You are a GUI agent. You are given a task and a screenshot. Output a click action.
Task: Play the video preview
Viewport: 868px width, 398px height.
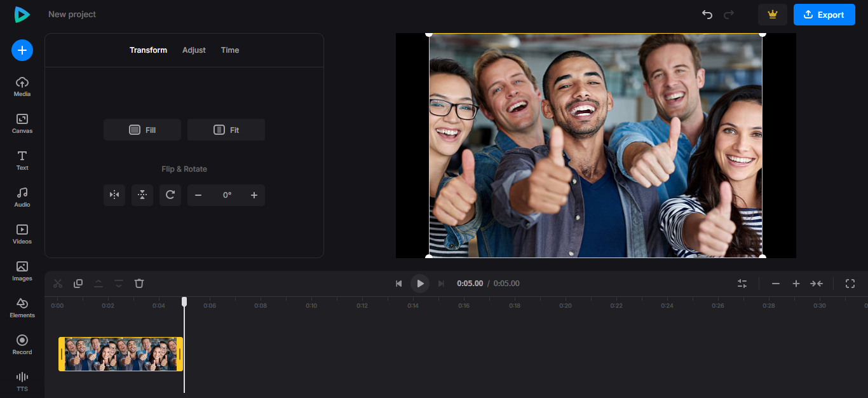[x=420, y=283]
